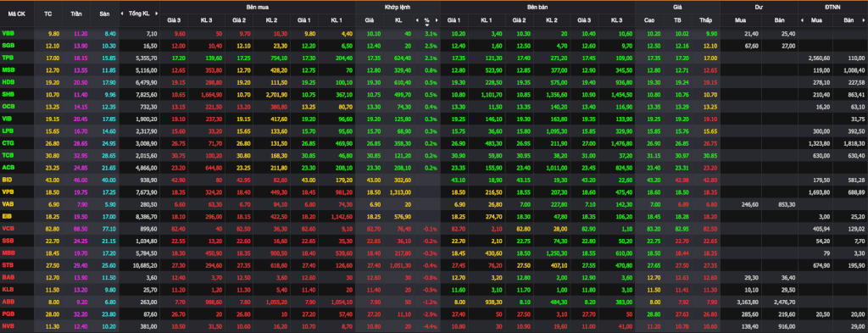868x333 pixels.
Task: Open the VBB stock symbol
Action: coord(8,33)
